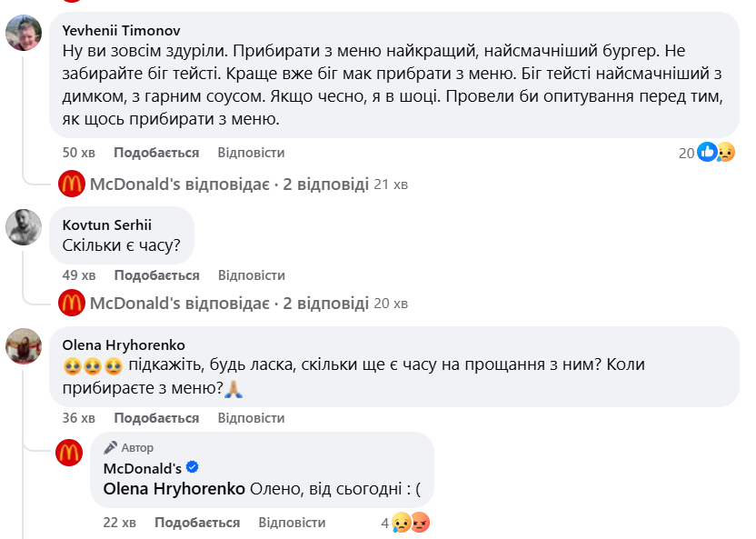Open Olena Hryhorenko's profile name link
The image size is (756, 539).
click(x=123, y=344)
